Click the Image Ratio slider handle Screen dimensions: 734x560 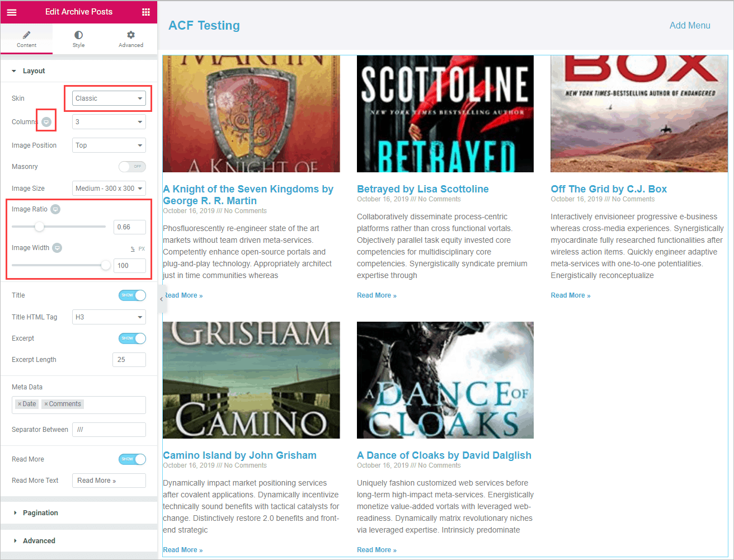tap(39, 227)
